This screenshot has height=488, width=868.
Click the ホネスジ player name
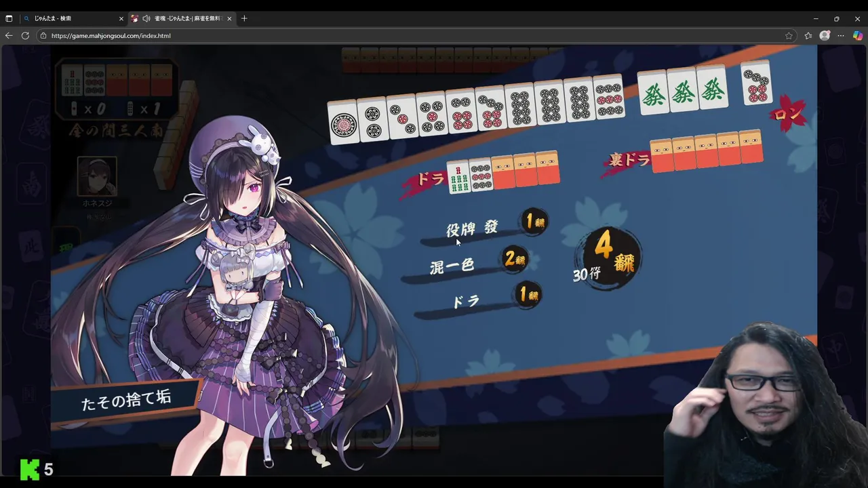click(97, 203)
